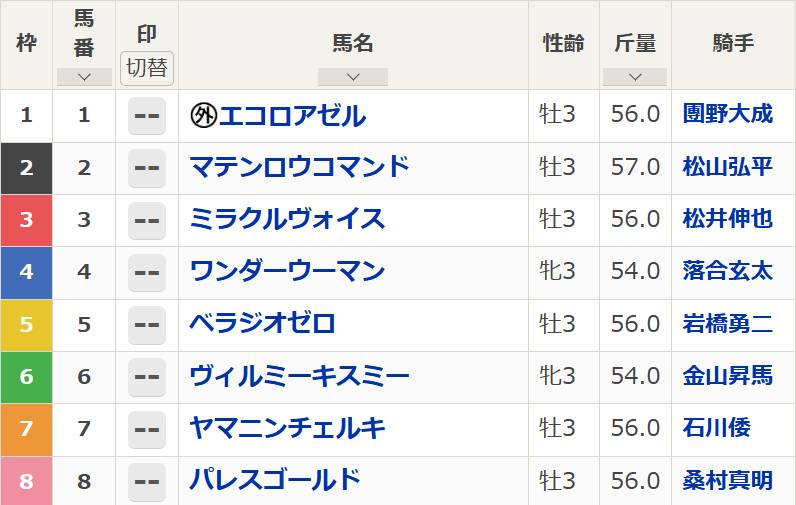The width and height of the screenshot is (796, 505).
Task: Click the red frame 3 color cell
Action: pos(26,220)
